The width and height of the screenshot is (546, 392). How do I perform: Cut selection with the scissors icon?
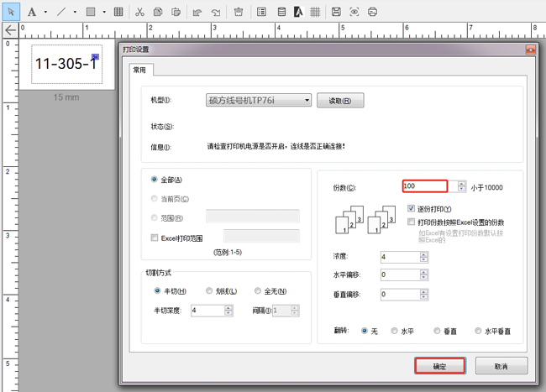[x=139, y=13]
